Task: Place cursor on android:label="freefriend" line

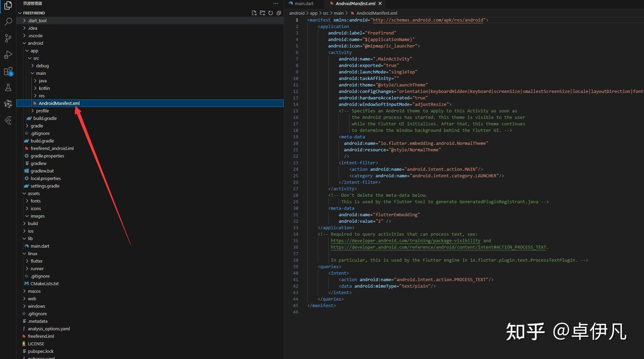Action: point(362,33)
